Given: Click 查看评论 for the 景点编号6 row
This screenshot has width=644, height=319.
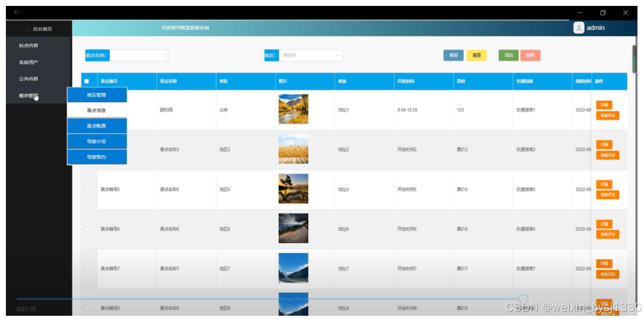Looking at the screenshot, I should (x=607, y=234).
